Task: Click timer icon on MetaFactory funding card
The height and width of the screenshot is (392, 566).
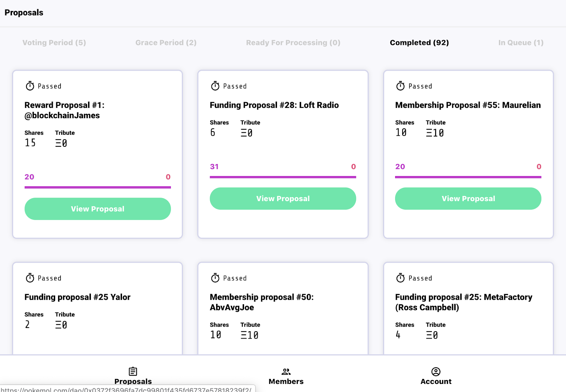Action: 400,278
